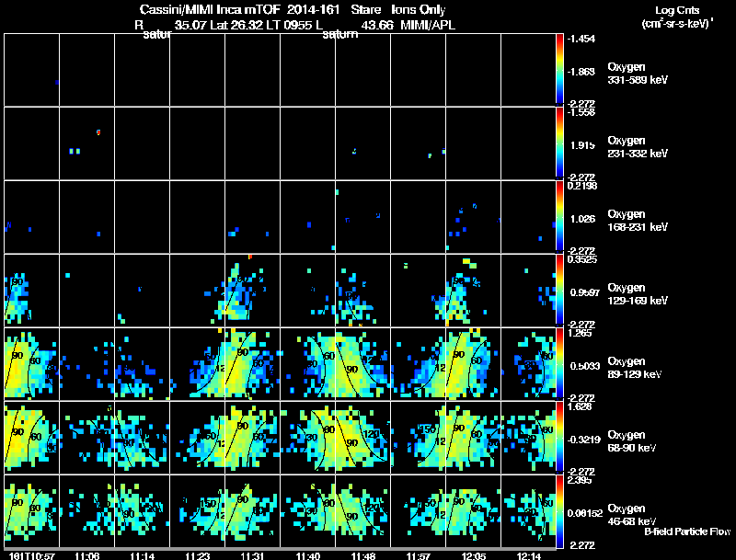Click the '-1.863' colorbar midpoint value
Screen dimensions: 736x560
tap(581, 72)
